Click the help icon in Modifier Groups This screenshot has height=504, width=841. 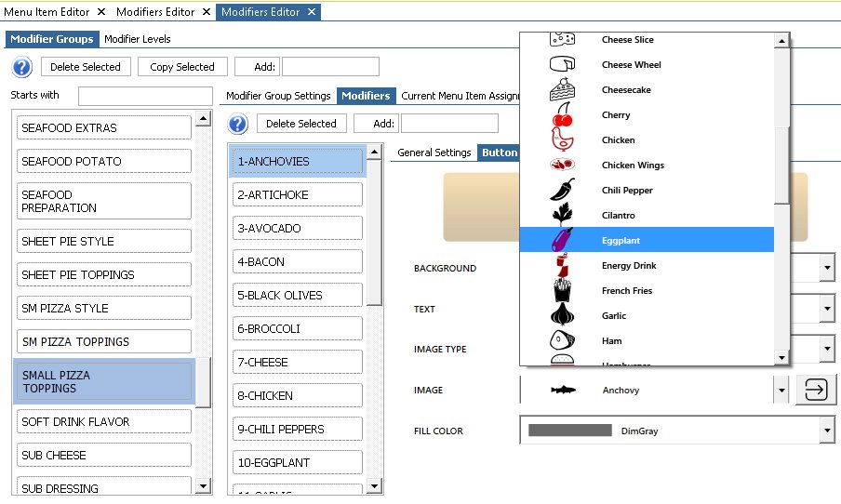[22, 67]
